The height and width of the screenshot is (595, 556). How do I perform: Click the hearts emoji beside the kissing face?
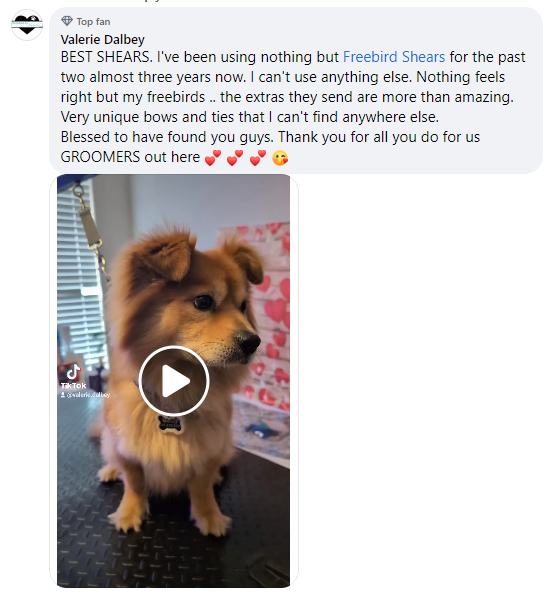coord(258,158)
